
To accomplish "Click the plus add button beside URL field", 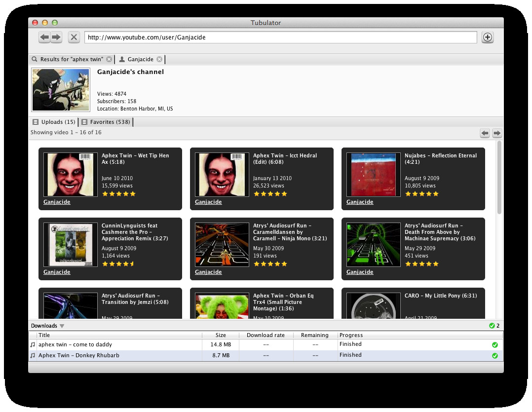I will 488,37.
